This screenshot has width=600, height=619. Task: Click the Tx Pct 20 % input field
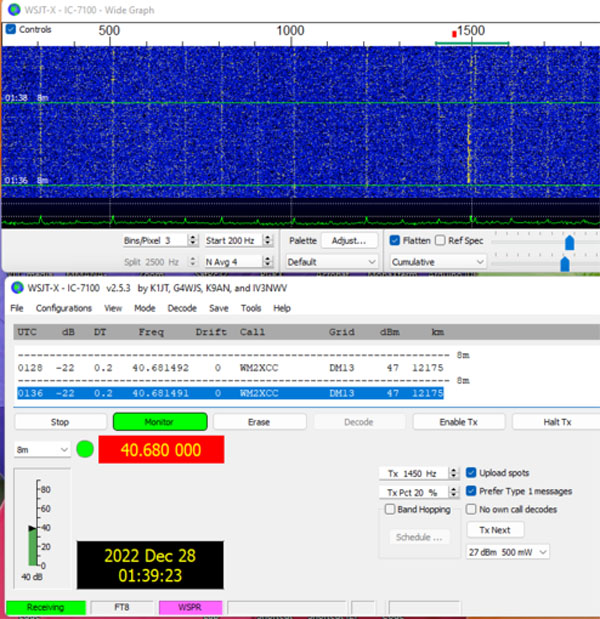[414, 492]
